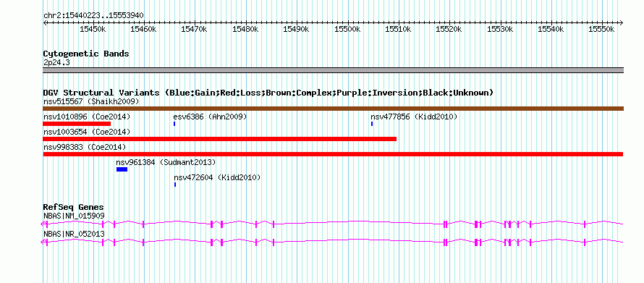The width and height of the screenshot is (644, 283).
Task: Select the full-width red nsv998383 loss bar
Action: (333, 154)
